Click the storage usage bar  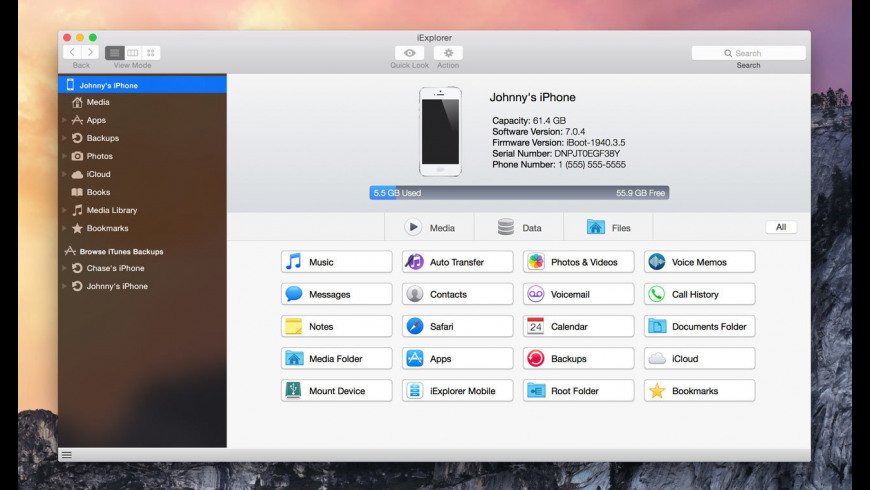pyautogui.click(x=519, y=192)
